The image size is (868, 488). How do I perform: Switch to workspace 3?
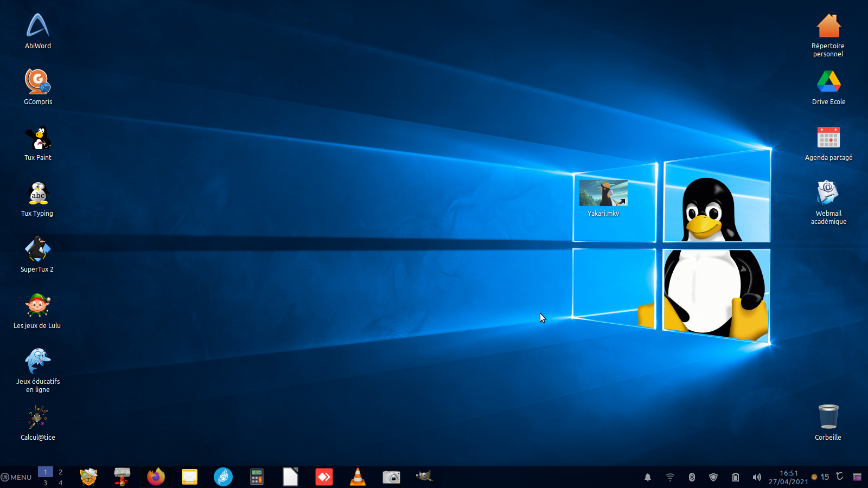46,483
